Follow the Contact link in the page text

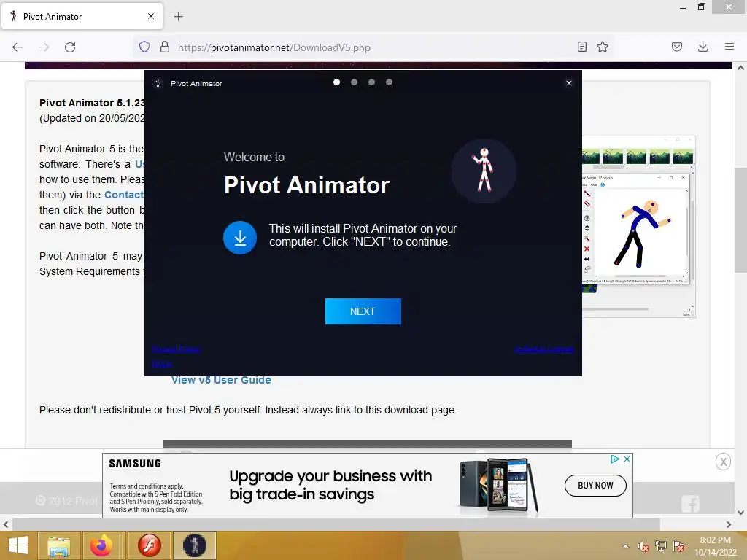124,195
